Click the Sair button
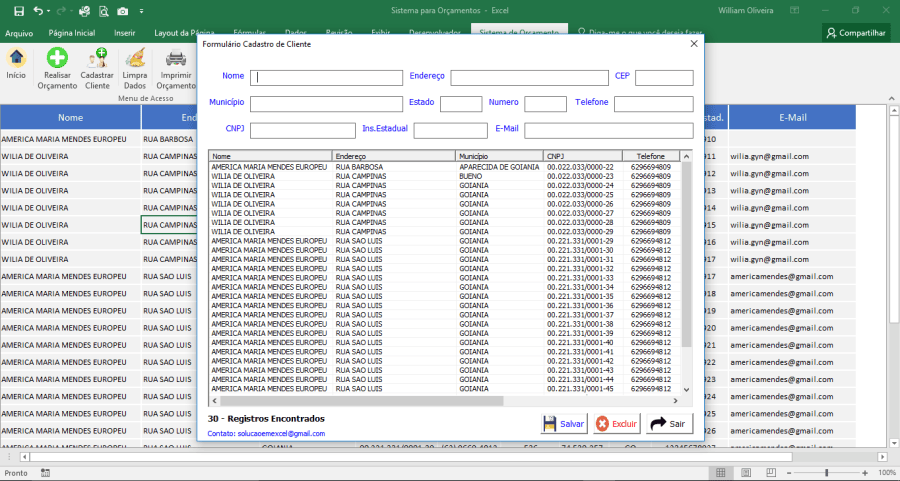 point(669,424)
